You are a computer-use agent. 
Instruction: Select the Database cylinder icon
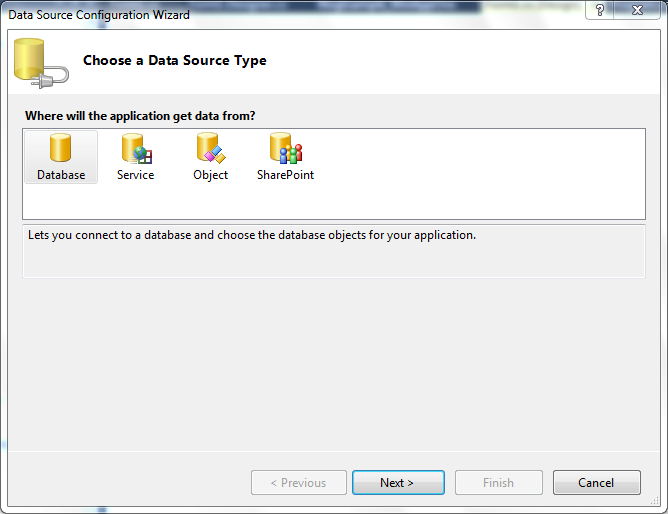[60, 147]
